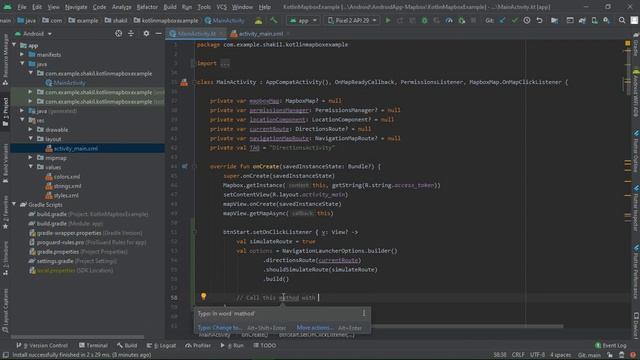Click the yellow inspection warning indicator
The height and width of the screenshot is (360, 640).
tap(627, 43)
